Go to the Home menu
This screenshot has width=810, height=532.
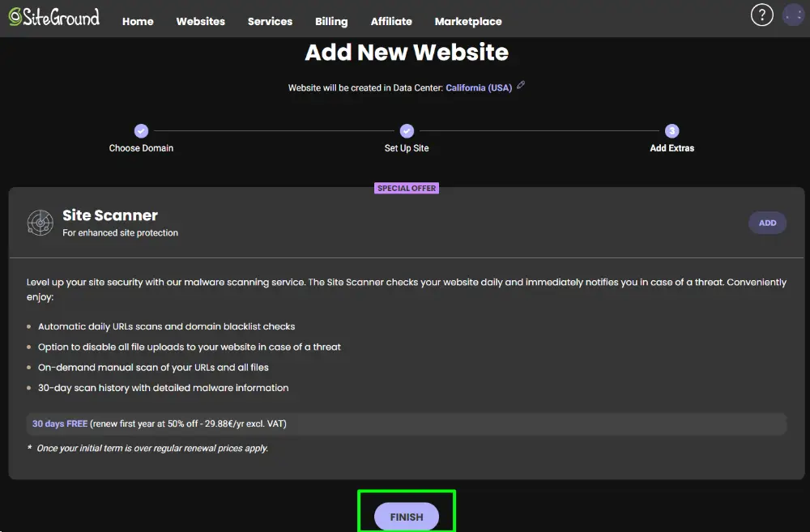pos(138,22)
